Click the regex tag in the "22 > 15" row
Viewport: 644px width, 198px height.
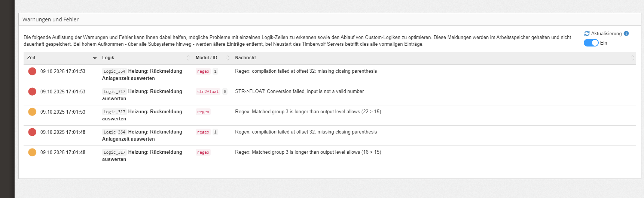click(203, 112)
